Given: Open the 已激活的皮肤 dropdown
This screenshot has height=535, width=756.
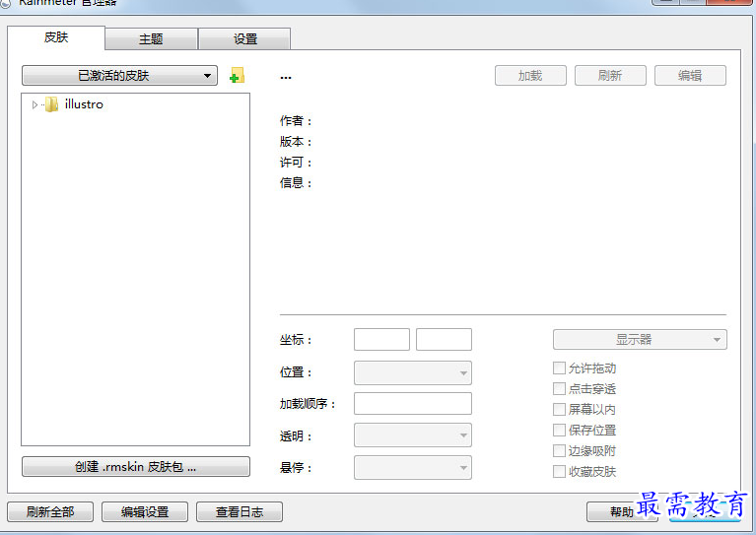Looking at the screenshot, I should [119, 76].
